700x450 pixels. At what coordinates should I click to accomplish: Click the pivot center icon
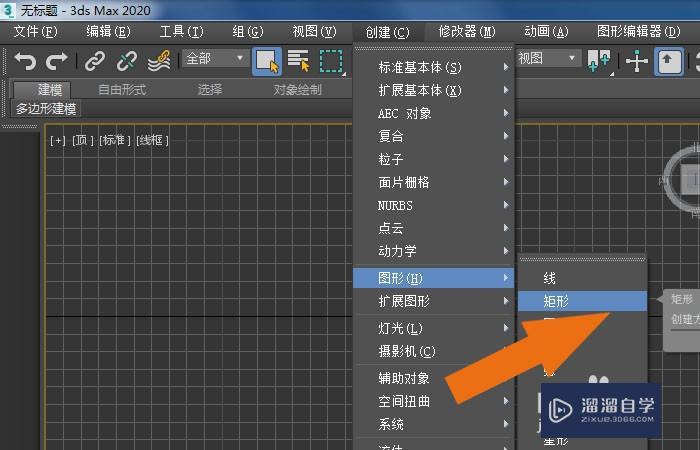coord(599,61)
